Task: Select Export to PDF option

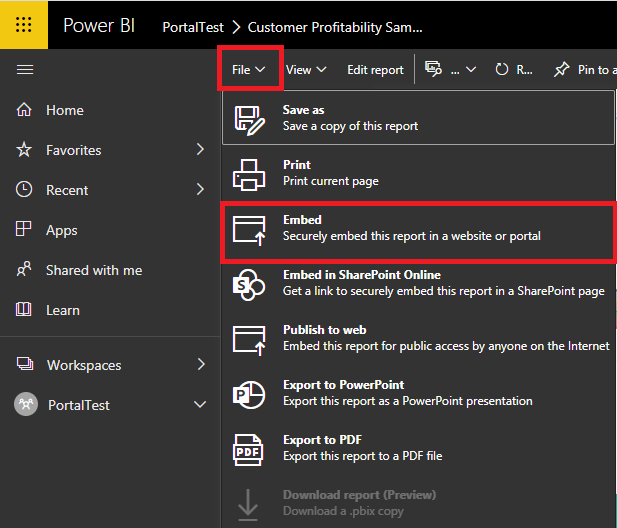Action: coord(418,448)
